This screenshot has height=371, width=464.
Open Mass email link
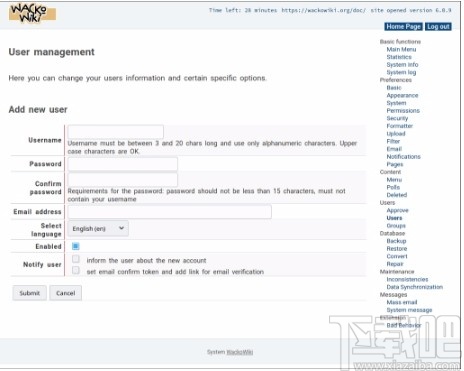[402, 302]
